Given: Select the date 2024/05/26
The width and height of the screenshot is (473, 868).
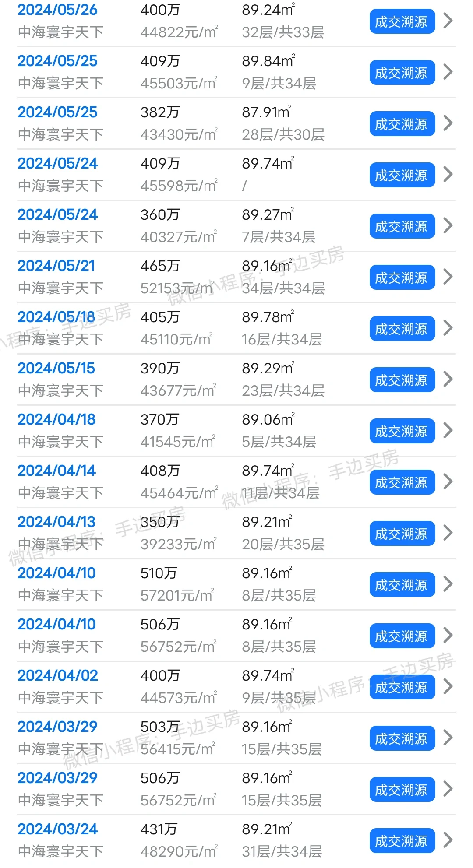Looking at the screenshot, I should pyautogui.click(x=57, y=10).
